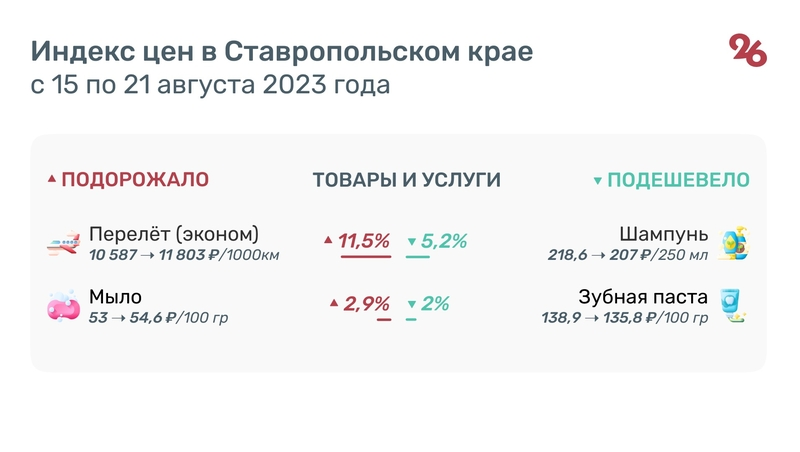Click the airplane icon beside Перелёт

tap(63, 243)
